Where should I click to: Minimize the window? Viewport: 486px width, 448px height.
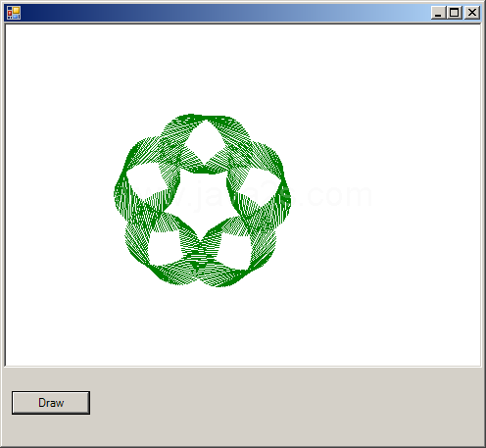(438, 13)
